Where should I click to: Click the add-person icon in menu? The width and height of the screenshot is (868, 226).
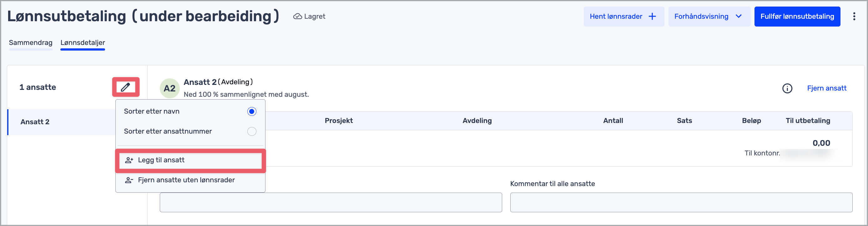coord(129,160)
